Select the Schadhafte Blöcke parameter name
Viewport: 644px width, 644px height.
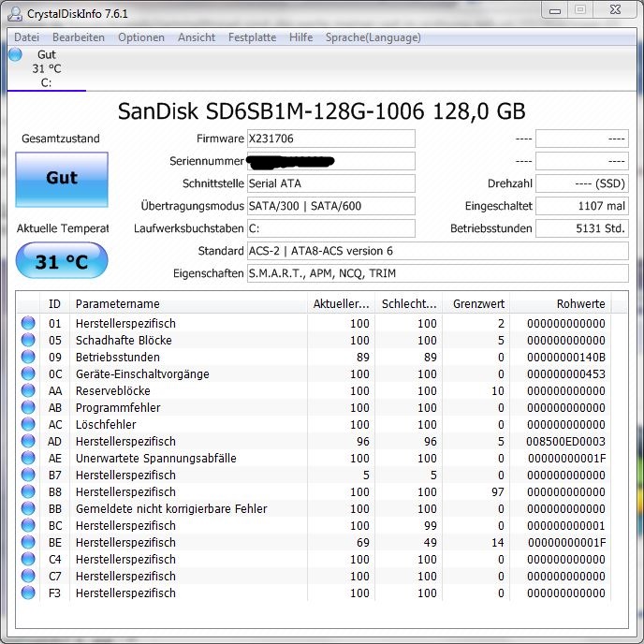click(124, 340)
